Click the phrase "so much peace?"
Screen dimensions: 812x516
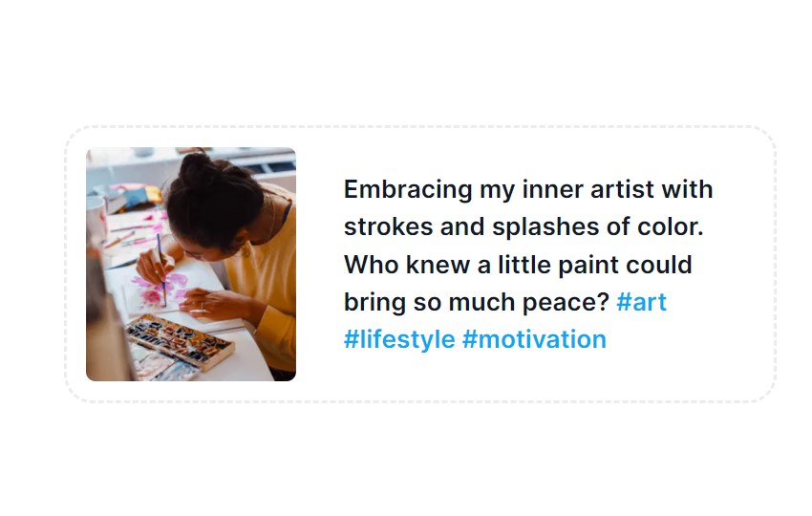pos(511,303)
